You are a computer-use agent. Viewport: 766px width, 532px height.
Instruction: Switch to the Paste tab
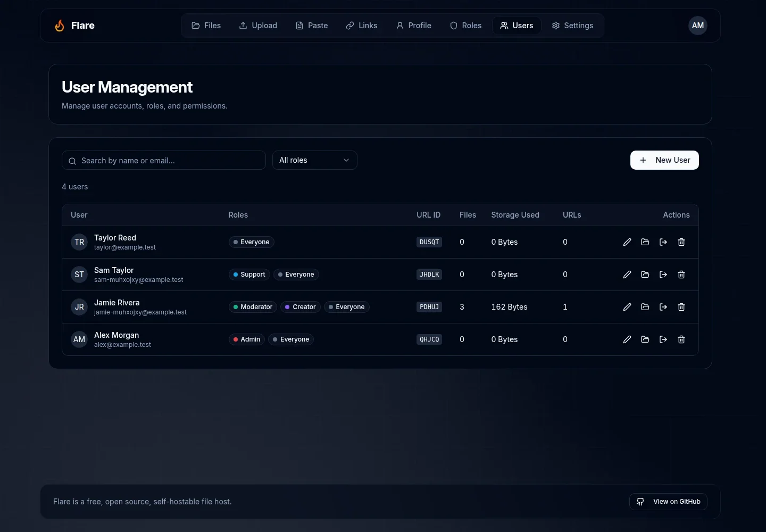pyautogui.click(x=312, y=26)
